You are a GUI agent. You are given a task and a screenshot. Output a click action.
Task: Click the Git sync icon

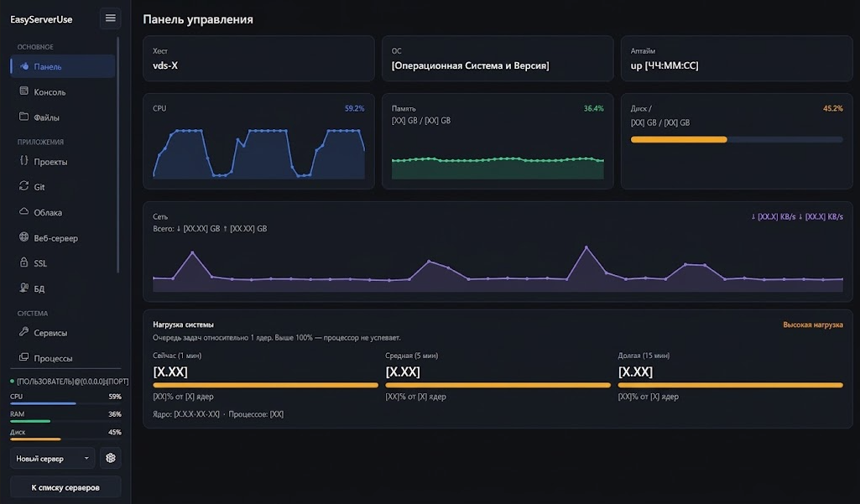[x=23, y=186]
